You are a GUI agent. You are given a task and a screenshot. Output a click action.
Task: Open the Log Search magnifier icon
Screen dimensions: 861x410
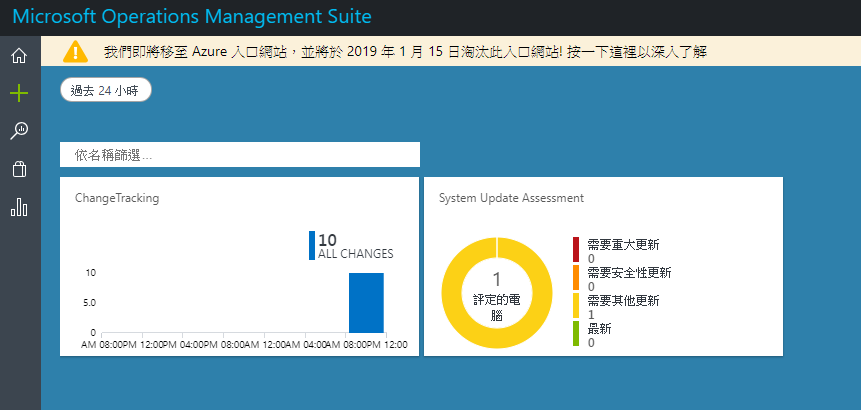(19, 131)
